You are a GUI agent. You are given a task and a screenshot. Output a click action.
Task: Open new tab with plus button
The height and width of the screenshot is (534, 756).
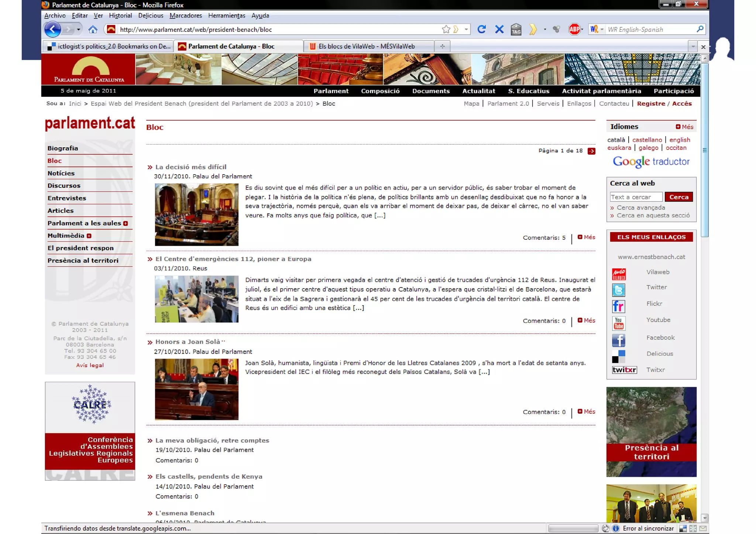click(442, 46)
